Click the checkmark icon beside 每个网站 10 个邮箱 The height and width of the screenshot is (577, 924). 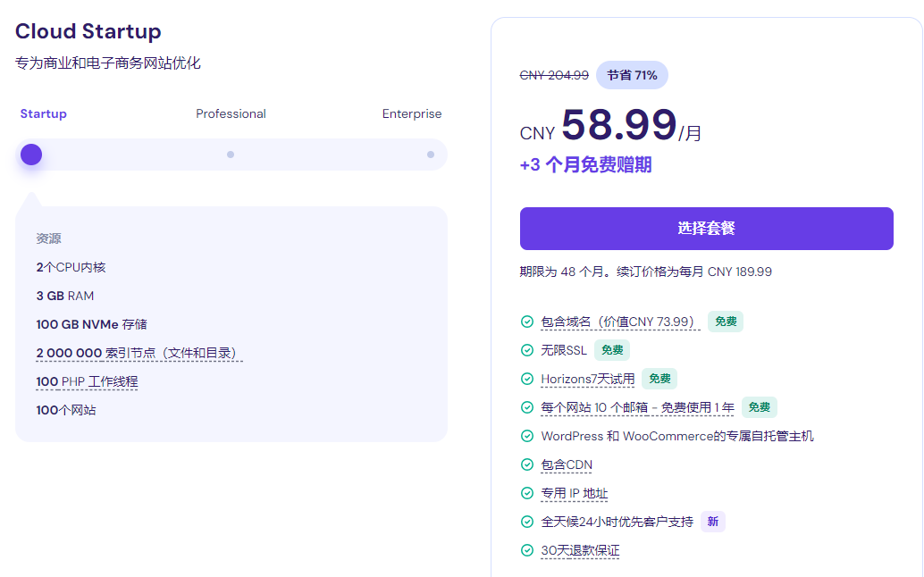526,407
